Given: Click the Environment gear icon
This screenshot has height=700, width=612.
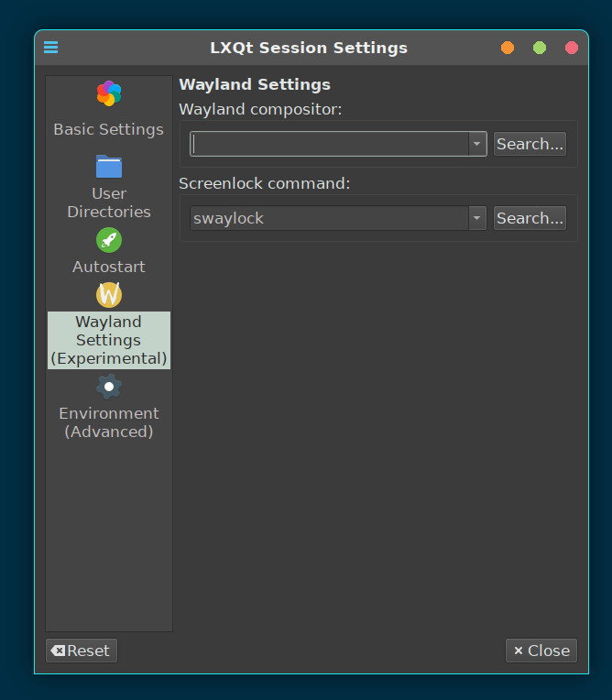Looking at the screenshot, I should click(109, 387).
